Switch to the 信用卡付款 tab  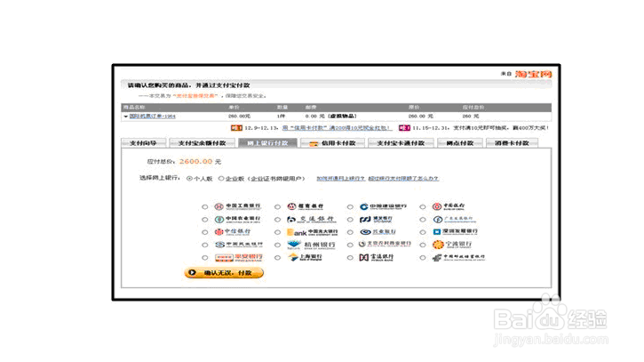pyautogui.click(x=333, y=143)
